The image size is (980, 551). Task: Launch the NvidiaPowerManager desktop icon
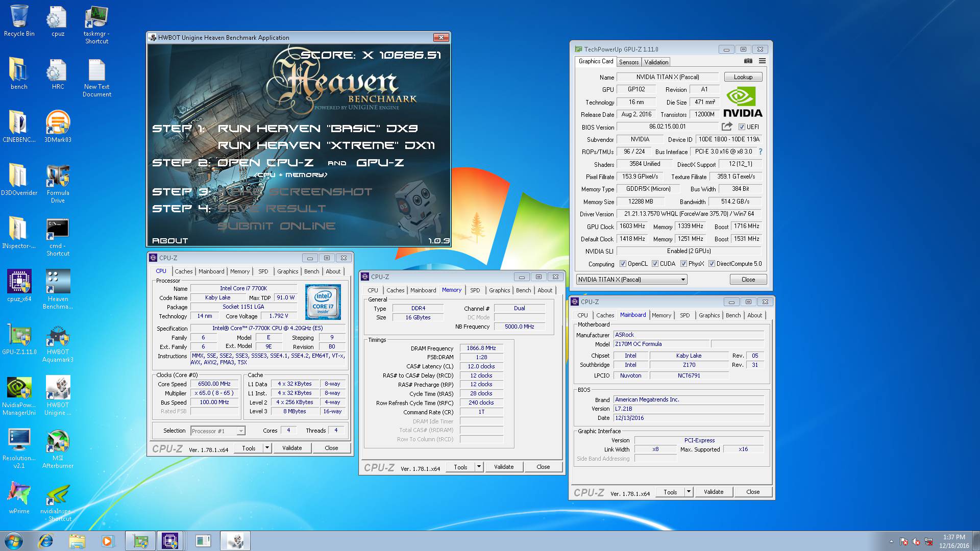(x=19, y=396)
